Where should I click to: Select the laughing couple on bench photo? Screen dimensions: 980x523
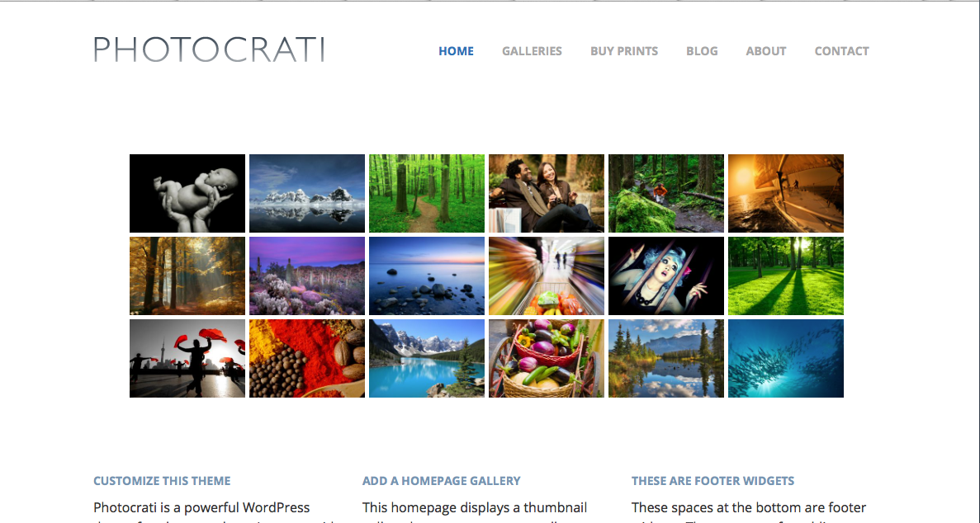coord(547,194)
